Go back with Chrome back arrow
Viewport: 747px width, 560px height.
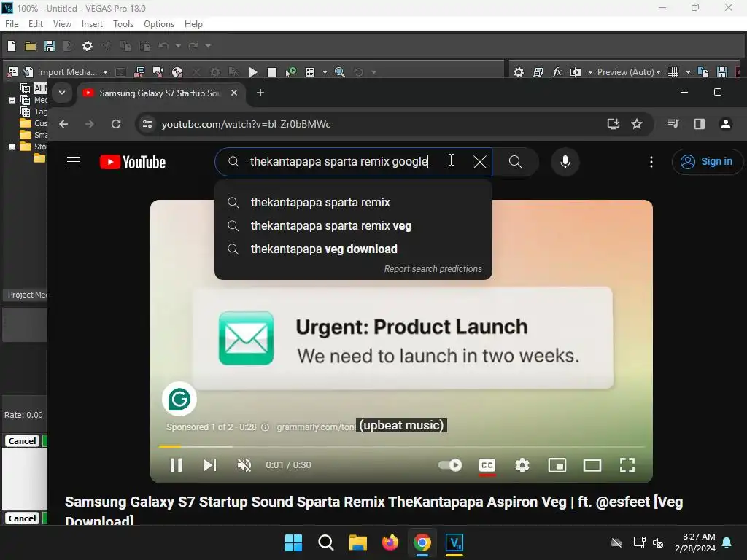(63, 124)
